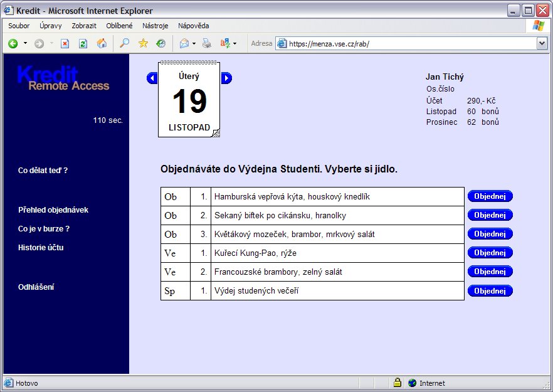Viewport: 553px width, 392px height.
Task: Open the Nástroje menu
Action: 155,26
